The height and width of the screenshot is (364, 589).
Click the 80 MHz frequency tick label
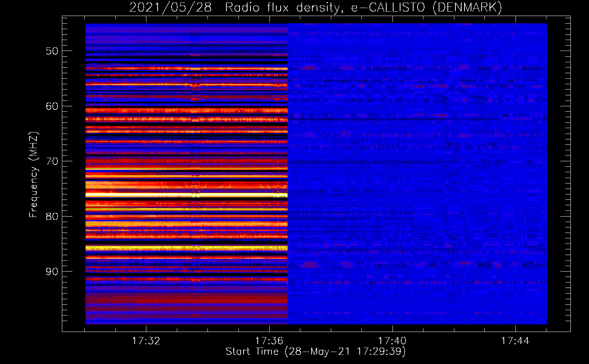click(52, 217)
